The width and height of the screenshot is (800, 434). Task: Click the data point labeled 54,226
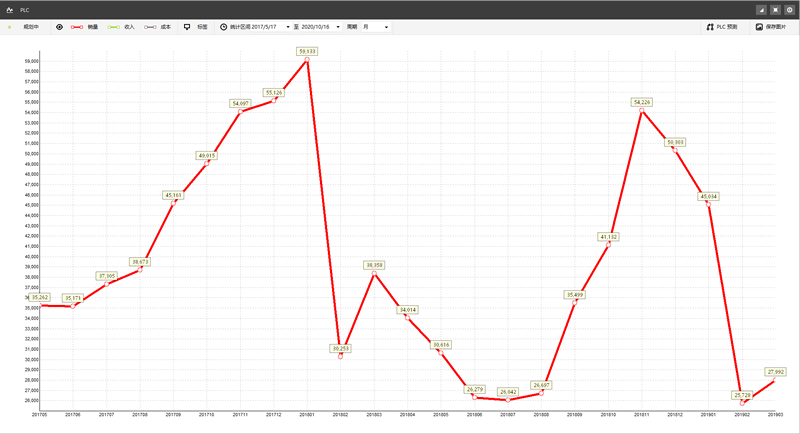point(642,109)
